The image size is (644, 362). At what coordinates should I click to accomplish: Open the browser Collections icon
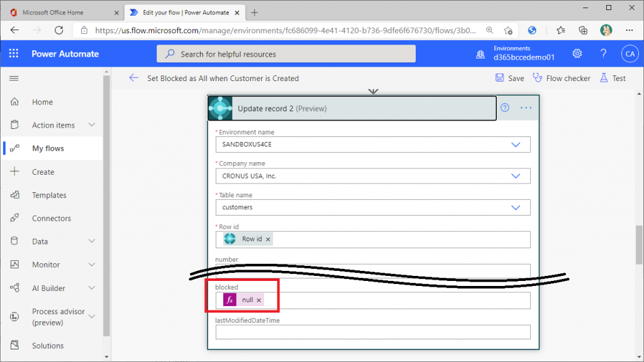583,30
